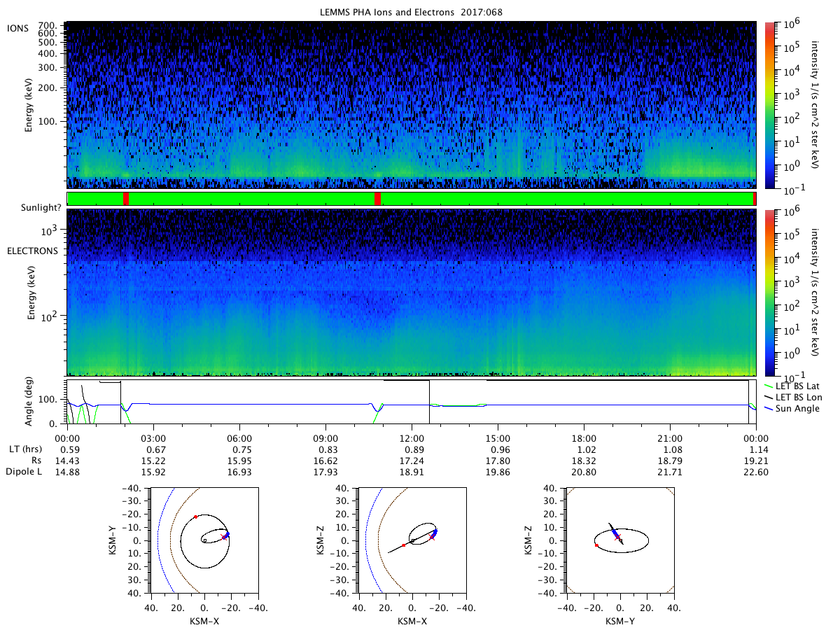Click the first red sunlight marker near 02:00
Viewport: 840px width, 630px height.
click(126, 199)
